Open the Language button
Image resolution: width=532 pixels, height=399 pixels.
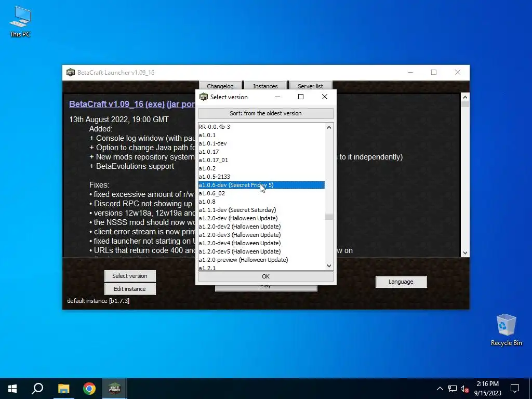click(401, 282)
